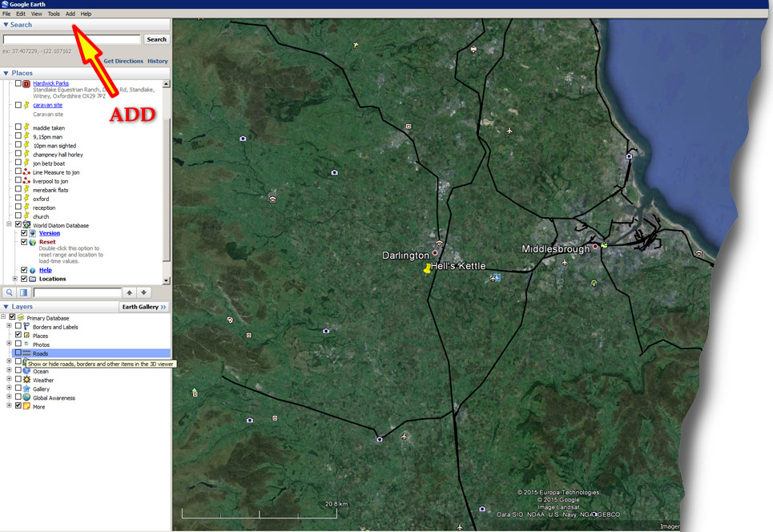This screenshot has height=532, width=773.
Task: Open the File menu
Action: 6,14
